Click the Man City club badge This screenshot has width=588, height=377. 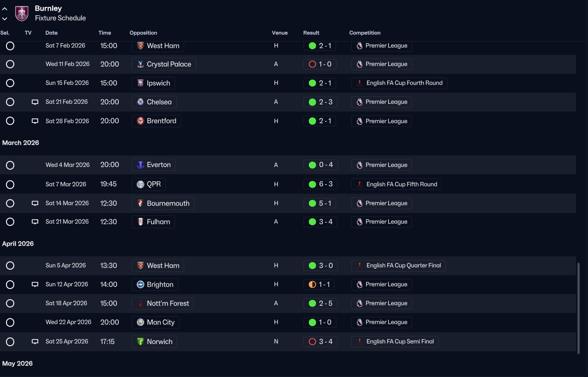(140, 322)
